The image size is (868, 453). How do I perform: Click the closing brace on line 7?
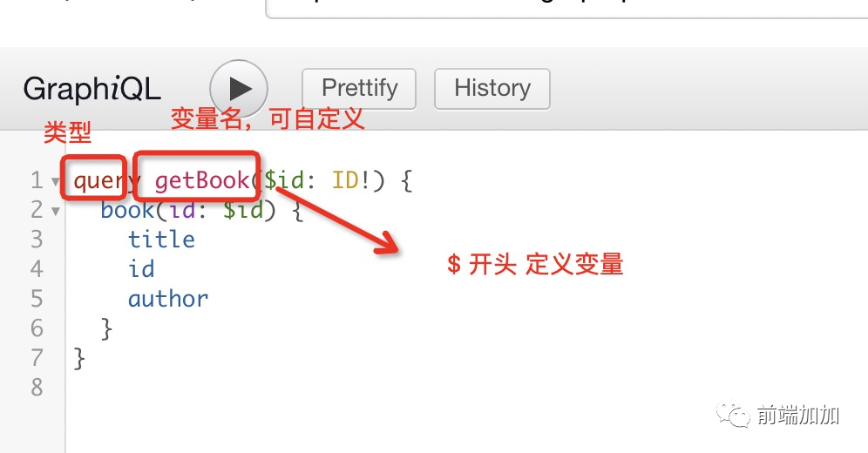pyautogui.click(x=79, y=359)
